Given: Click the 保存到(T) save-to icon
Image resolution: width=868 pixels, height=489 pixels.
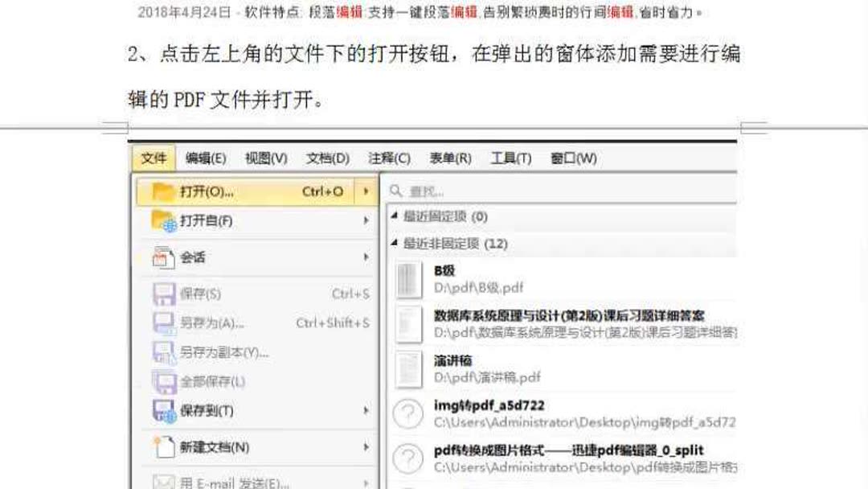Looking at the screenshot, I should point(164,412).
